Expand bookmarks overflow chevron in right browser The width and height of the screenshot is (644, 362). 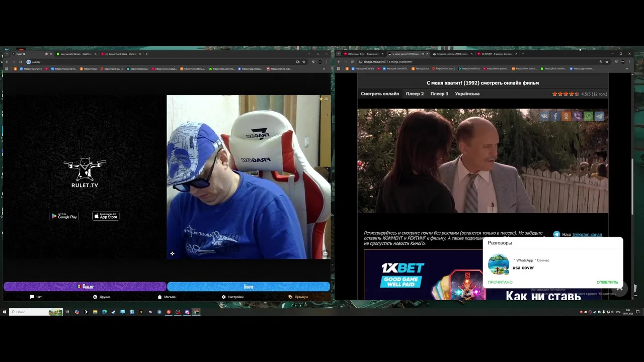(626, 69)
